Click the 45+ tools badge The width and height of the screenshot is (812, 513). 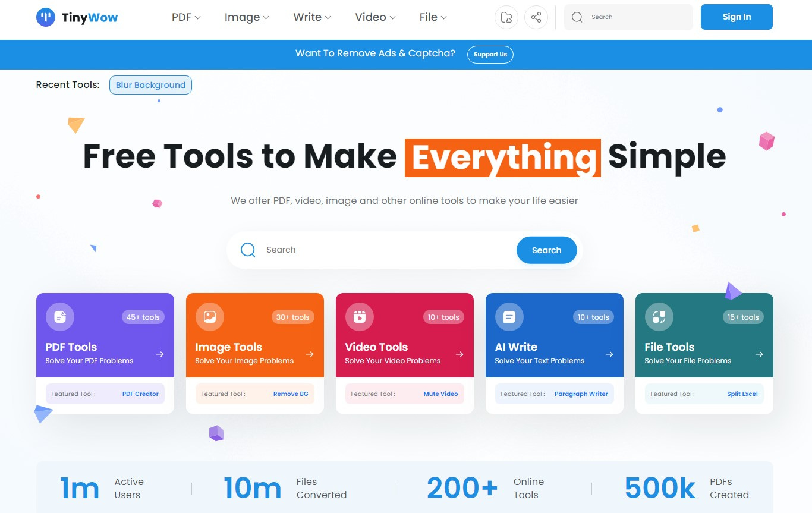143,317
